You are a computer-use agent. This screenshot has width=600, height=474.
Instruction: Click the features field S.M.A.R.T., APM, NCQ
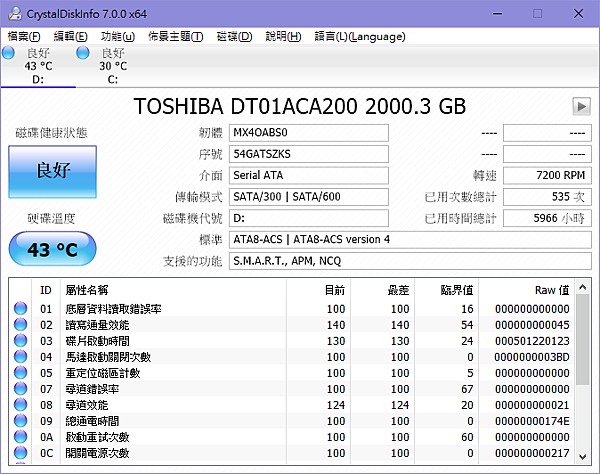[x=410, y=261]
